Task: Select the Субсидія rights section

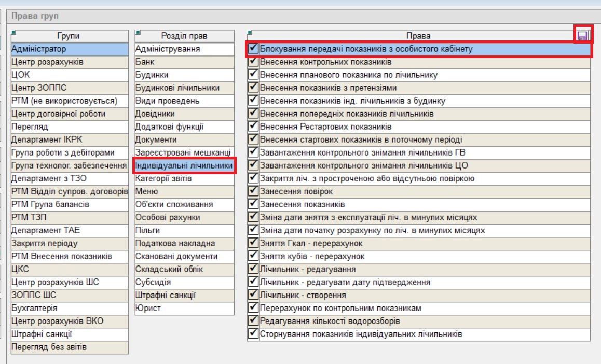Action: [184, 283]
